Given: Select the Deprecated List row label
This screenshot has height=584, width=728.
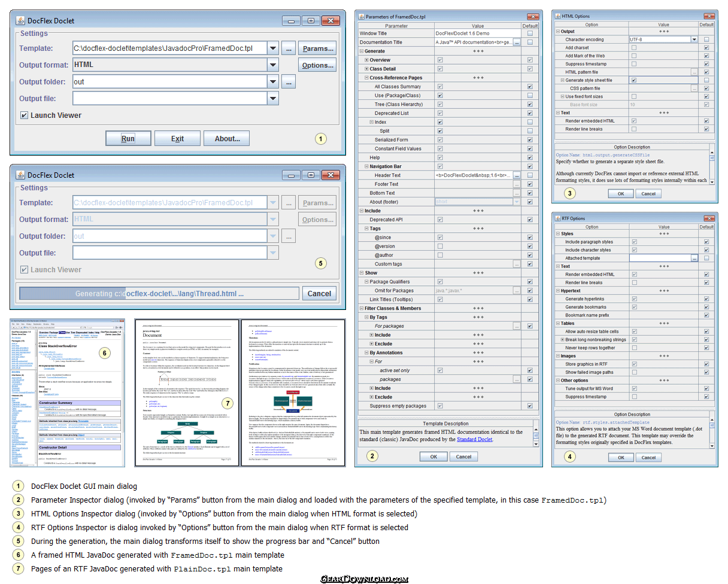Looking at the screenshot, I should tap(392, 113).
